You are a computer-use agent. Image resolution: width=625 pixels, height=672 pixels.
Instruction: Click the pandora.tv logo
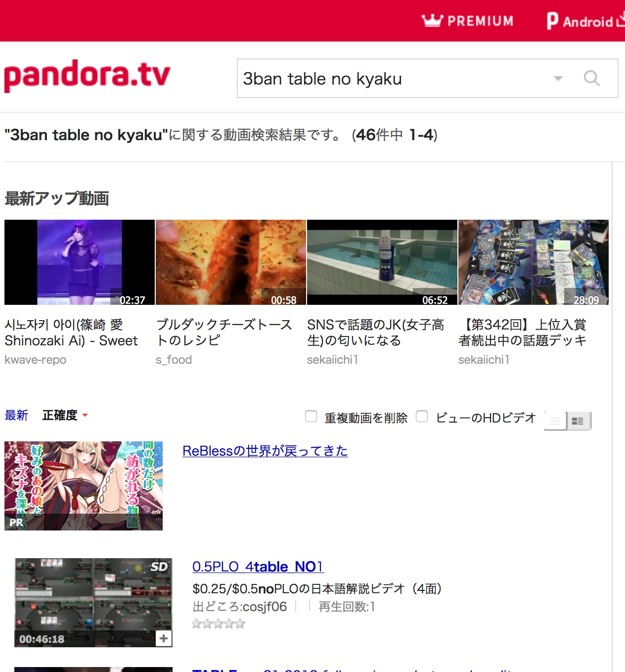pyautogui.click(x=87, y=76)
